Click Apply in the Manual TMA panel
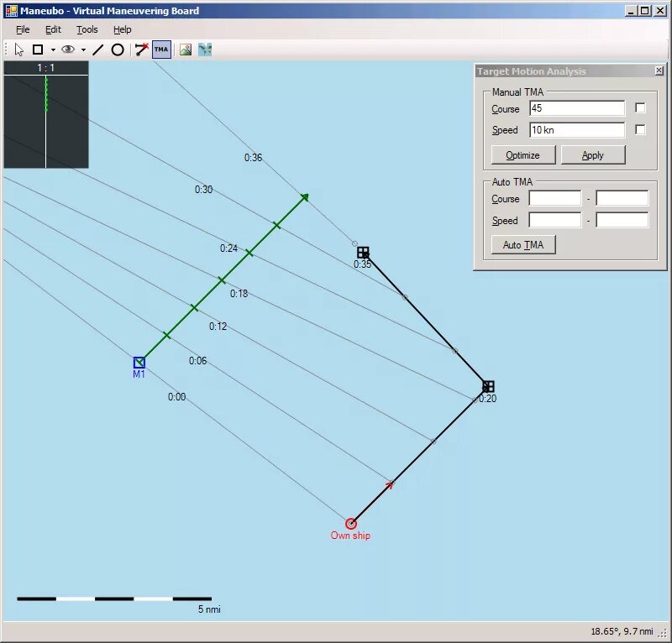The width and height of the screenshot is (672, 643). (593, 155)
